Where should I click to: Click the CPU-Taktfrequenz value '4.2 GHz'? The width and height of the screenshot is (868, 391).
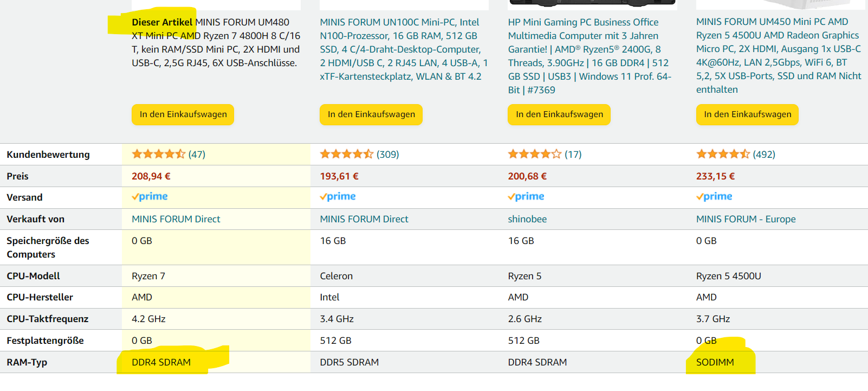[148, 319]
